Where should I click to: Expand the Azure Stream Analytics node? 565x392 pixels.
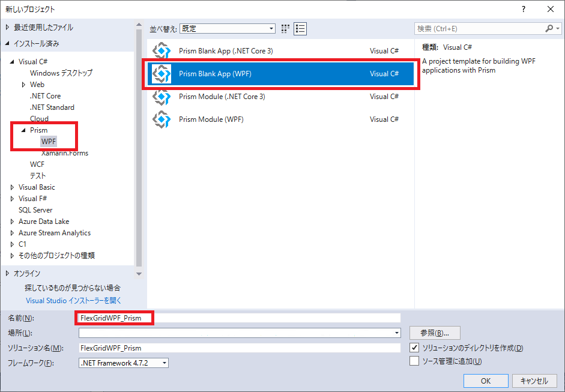pos(12,233)
